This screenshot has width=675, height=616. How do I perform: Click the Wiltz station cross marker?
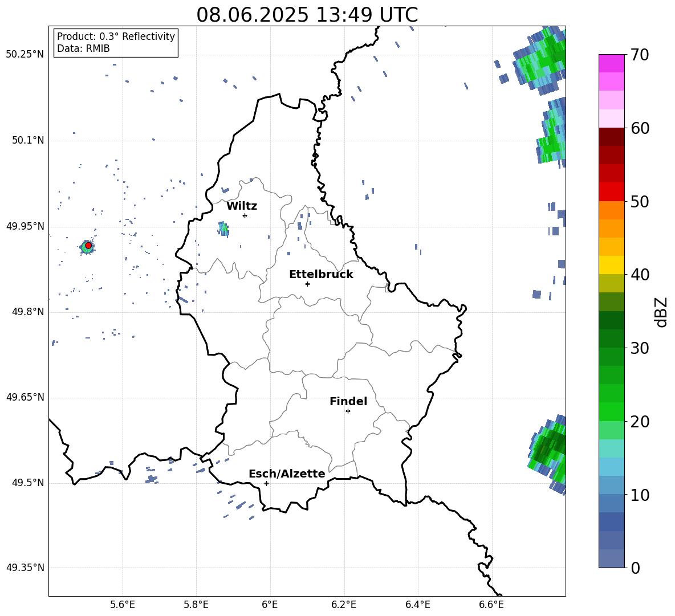pos(245,215)
